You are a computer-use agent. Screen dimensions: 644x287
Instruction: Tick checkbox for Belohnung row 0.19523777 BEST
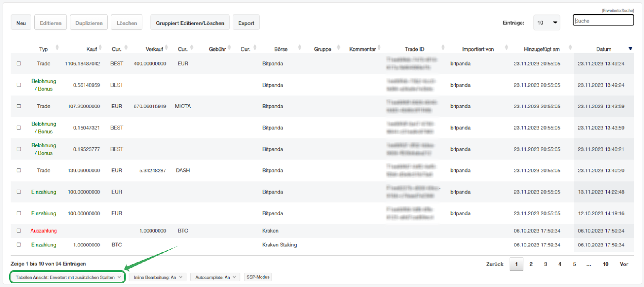(x=19, y=149)
